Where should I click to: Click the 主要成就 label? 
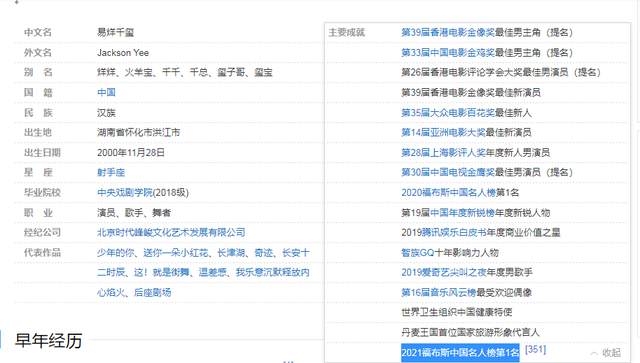(347, 32)
